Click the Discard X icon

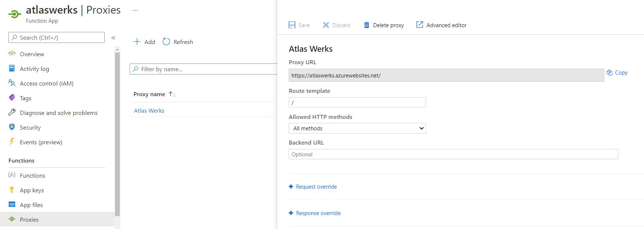[326, 25]
